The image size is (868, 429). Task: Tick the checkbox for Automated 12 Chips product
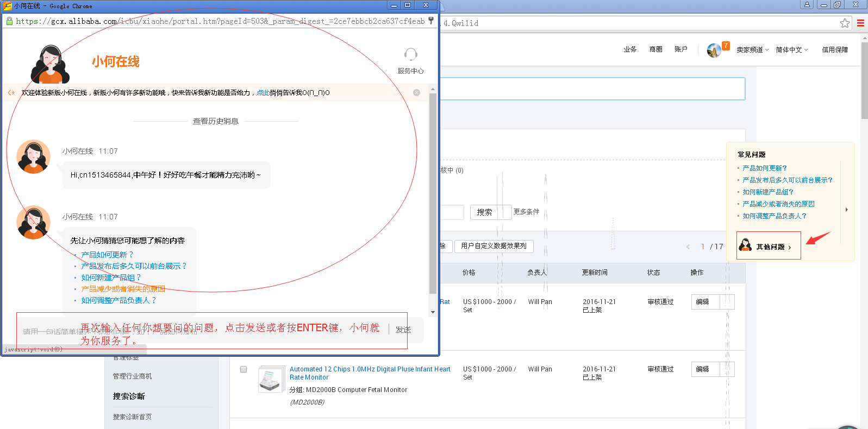tap(243, 369)
